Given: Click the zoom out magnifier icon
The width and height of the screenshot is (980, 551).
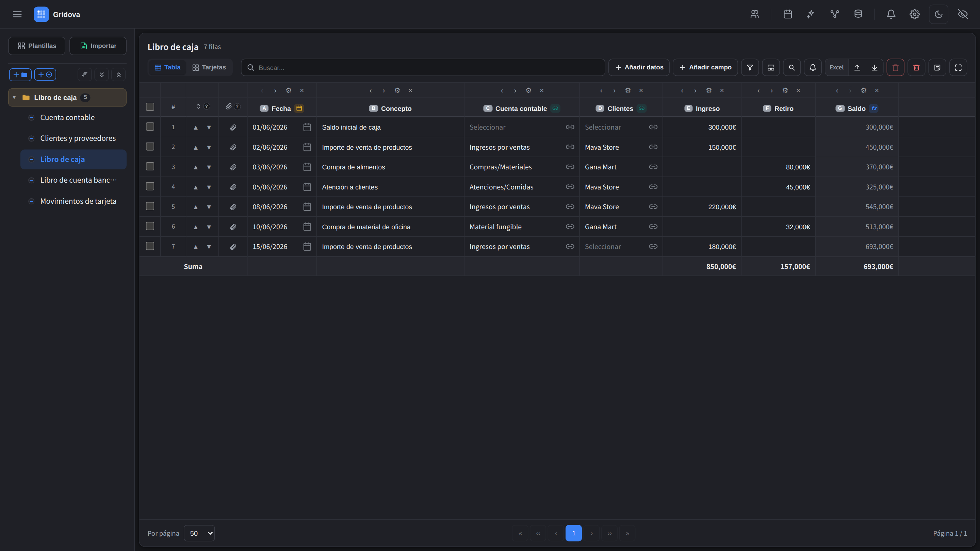Looking at the screenshot, I should pos(792,67).
